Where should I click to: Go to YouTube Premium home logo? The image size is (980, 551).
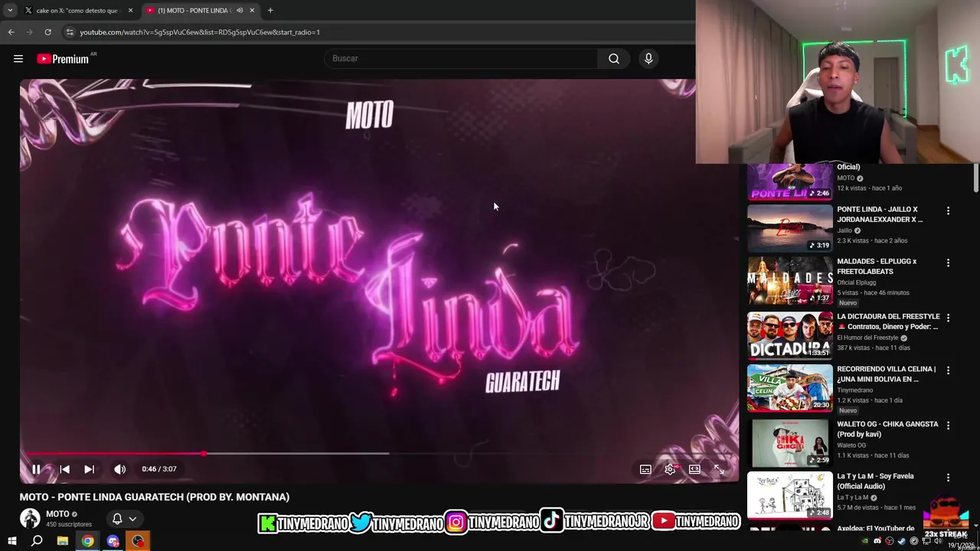63,59
